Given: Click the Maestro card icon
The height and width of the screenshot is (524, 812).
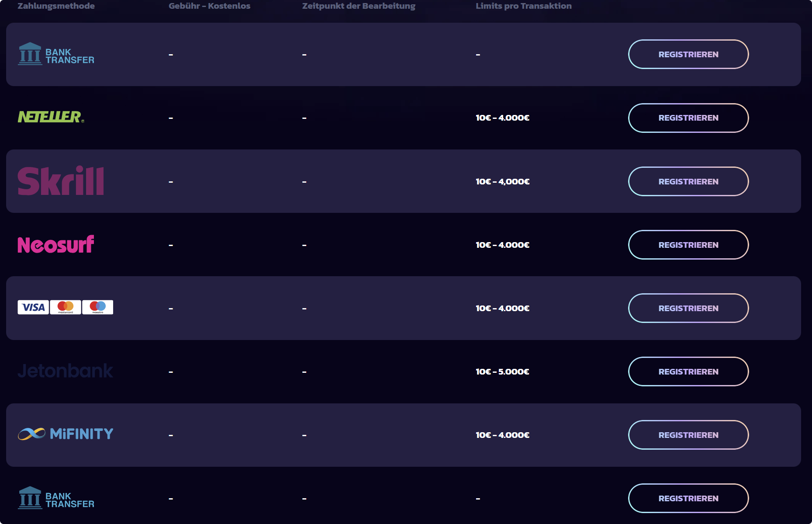Looking at the screenshot, I should (98, 307).
